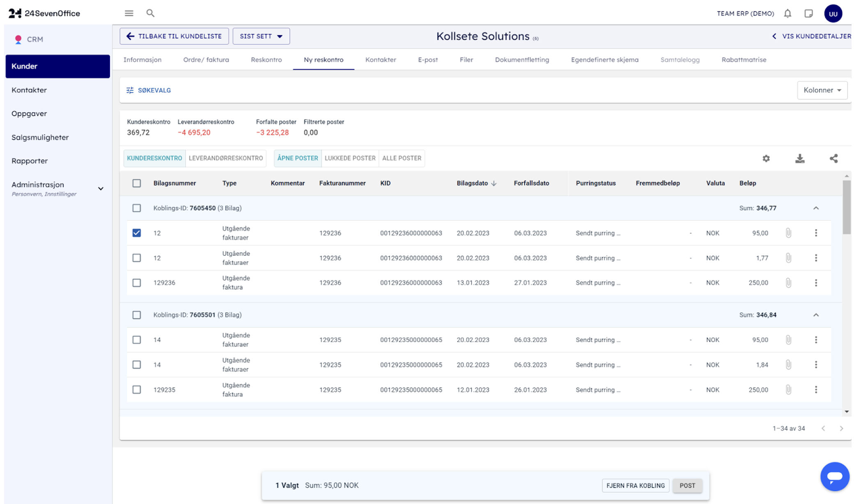Open the chat support bubble
The height and width of the screenshot is (504, 868).
(x=835, y=477)
